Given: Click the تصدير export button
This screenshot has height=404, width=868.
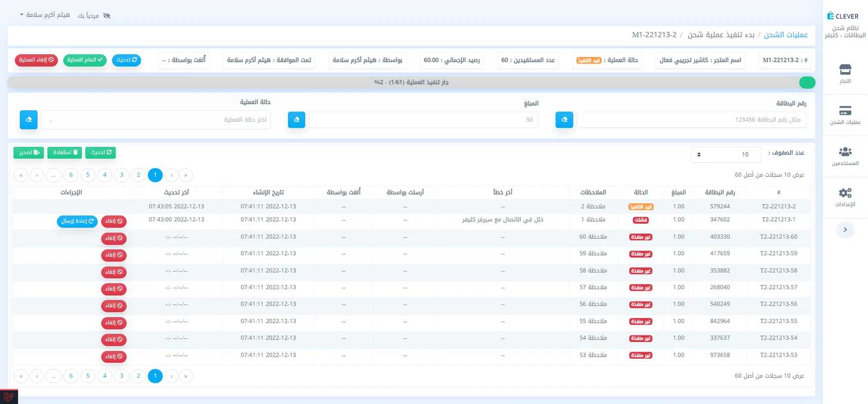Looking at the screenshot, I should [x=29, y=153].
